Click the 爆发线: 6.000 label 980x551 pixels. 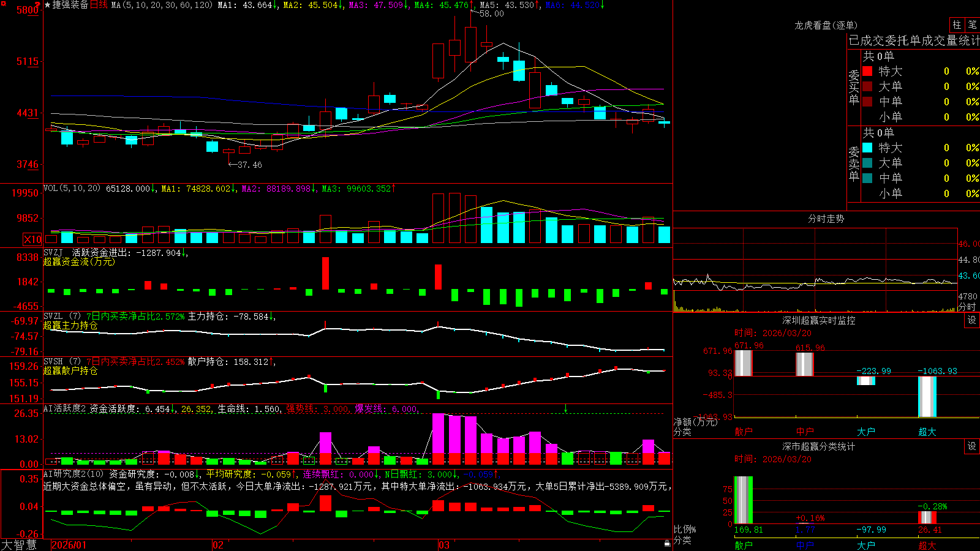click(x=386, y=408)
